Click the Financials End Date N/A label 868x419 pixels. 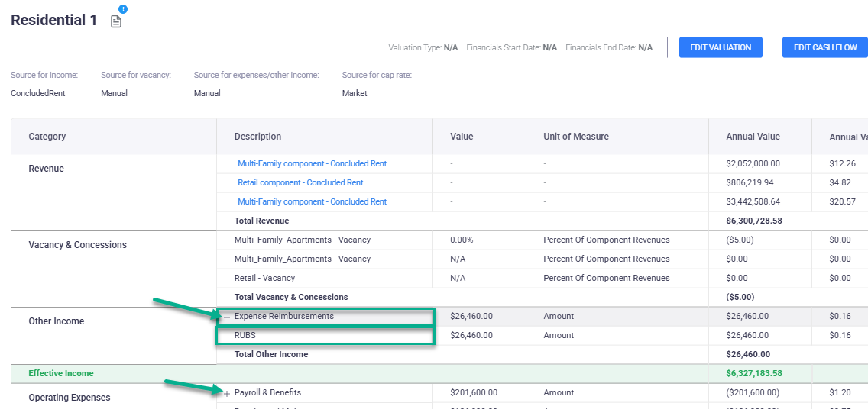(609, 47)
